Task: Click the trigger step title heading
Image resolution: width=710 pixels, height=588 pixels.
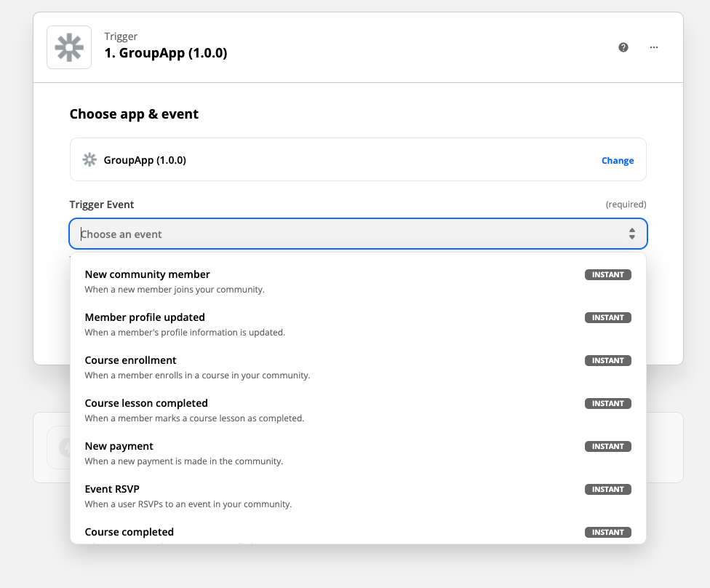Action: pyautogui.click(x=166, y=53)
